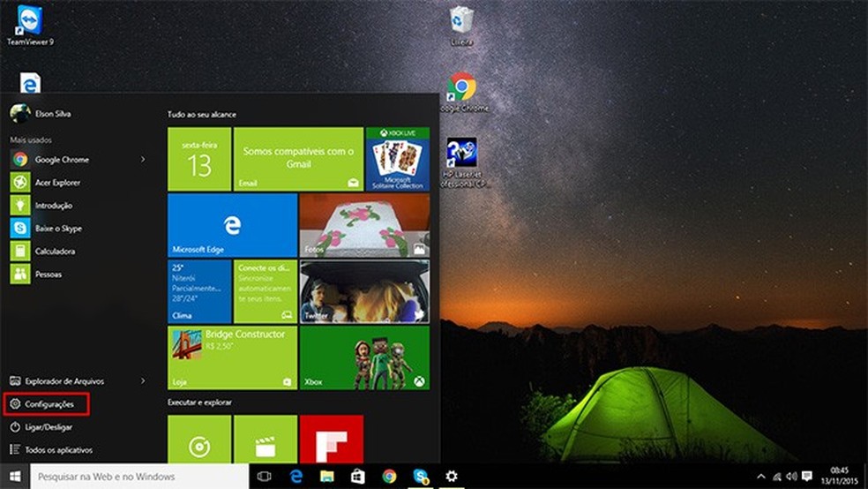Open the Fotos tile
868x489 pixels.
pos(364,225)
